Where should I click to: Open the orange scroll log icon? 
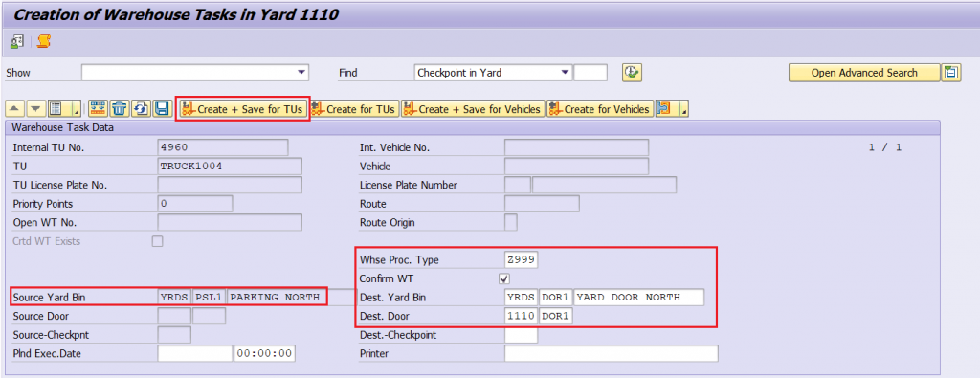point(43,42)
